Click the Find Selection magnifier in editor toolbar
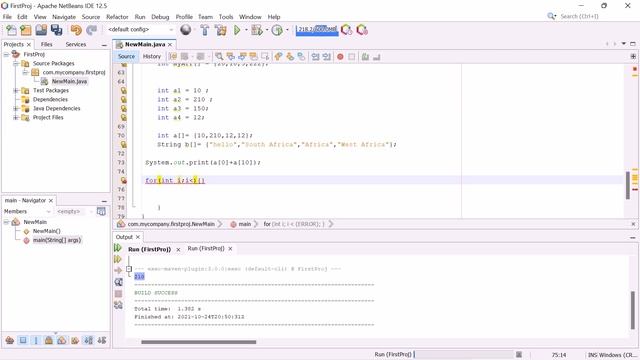Screen dimensions: 640x360 coord(219,56)
